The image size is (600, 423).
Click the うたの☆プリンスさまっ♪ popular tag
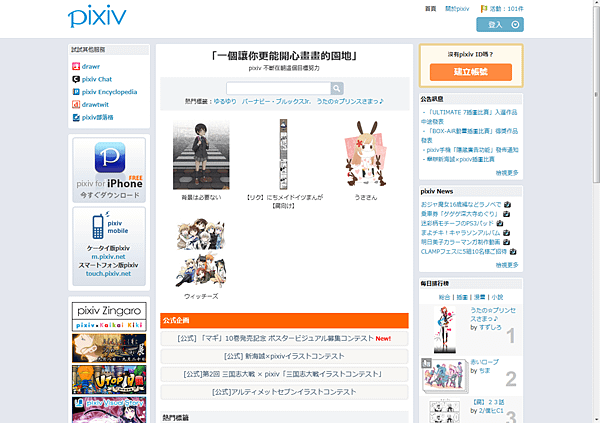(350, 101)
